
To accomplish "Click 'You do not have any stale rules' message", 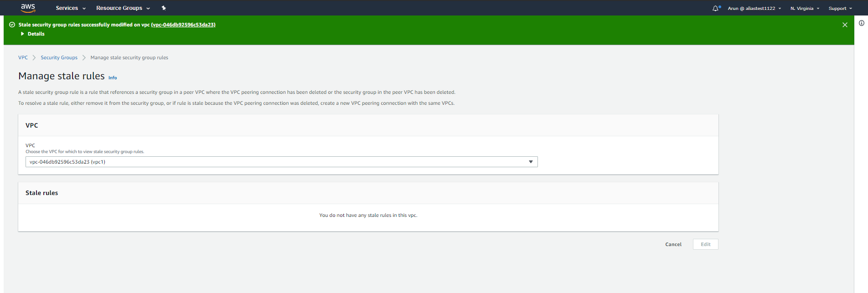I will [368, 215].
